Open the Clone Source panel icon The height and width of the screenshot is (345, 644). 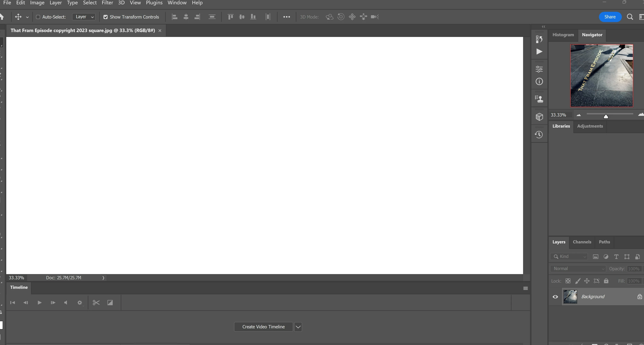539,99
